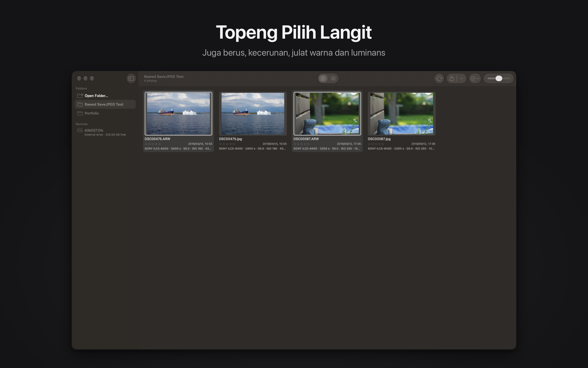Open the export options dropdown arrow
588x368 pixels.
[461, 78]
